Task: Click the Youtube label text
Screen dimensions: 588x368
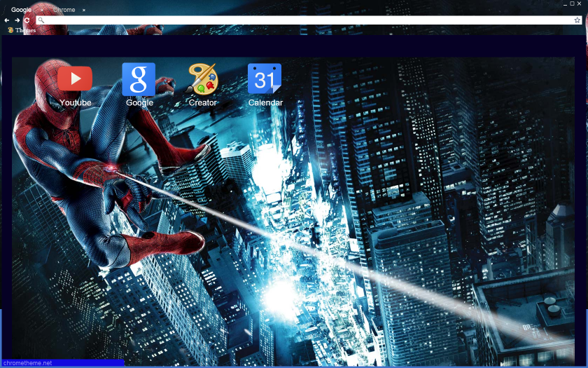Action: click(x=76, y=102)
